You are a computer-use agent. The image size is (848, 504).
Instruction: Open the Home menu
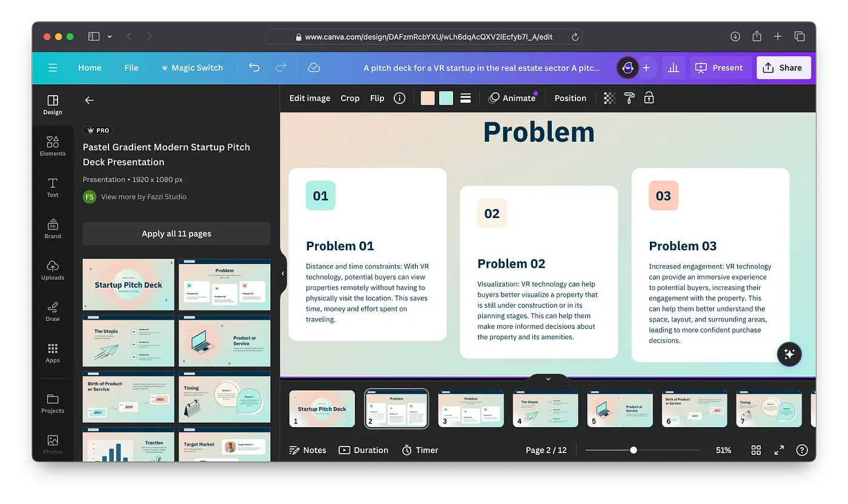click(90, 68)
